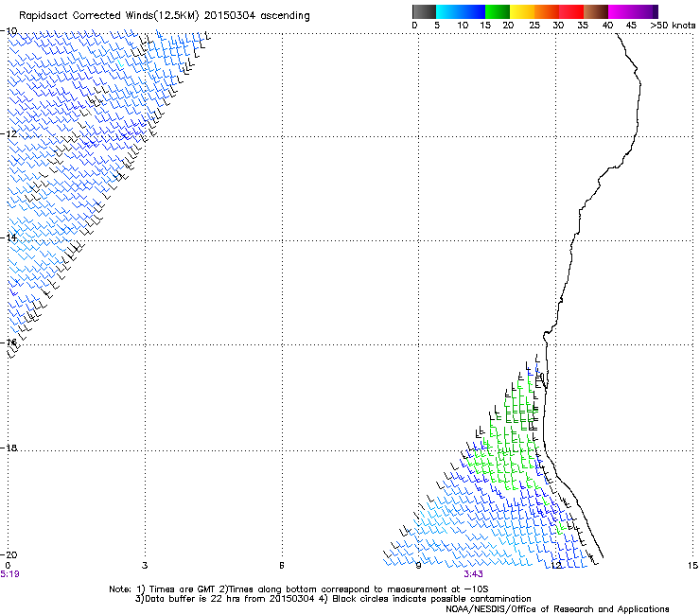Click the date text '20150304 ascending' in title

(x=256, y=16)
